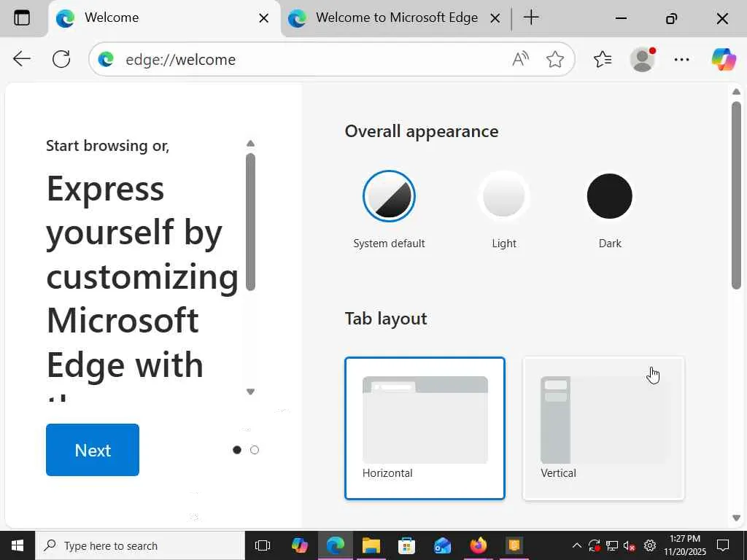747x560 pixels.
Task: Click the main page scroll up arrow
Action: (737, 91)
